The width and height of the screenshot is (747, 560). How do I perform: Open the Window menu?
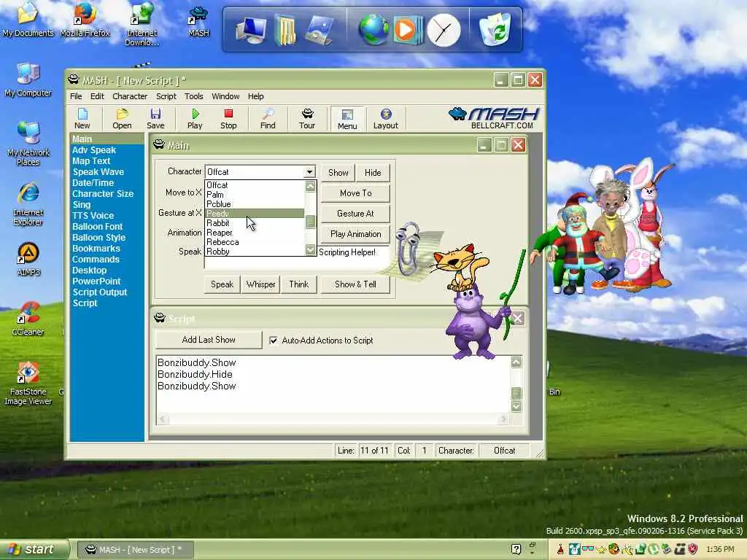(225, 96)
